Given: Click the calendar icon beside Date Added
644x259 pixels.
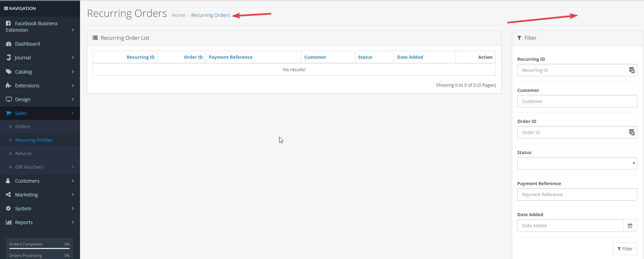Looking at the screenshot, I should point(630,226).
